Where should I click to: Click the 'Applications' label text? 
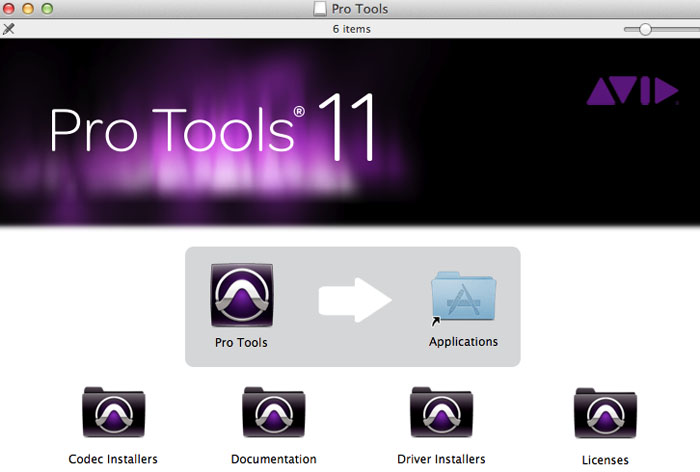[463, 342]
